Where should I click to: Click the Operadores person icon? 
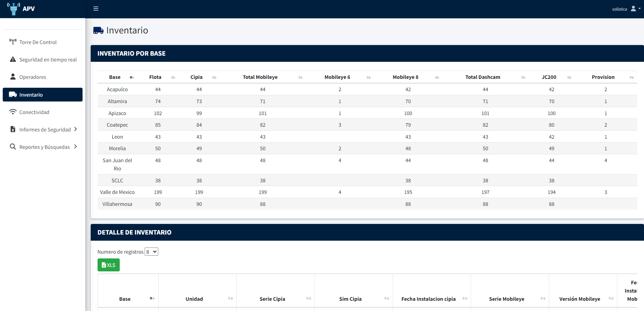click(13, 76)
